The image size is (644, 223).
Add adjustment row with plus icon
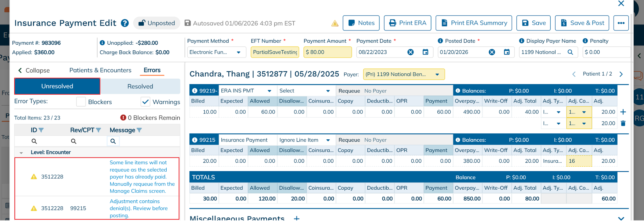(623, 112)
